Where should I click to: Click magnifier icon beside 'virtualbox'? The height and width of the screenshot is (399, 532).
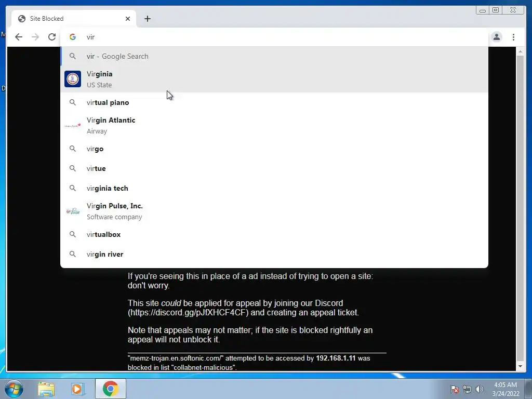73,234
